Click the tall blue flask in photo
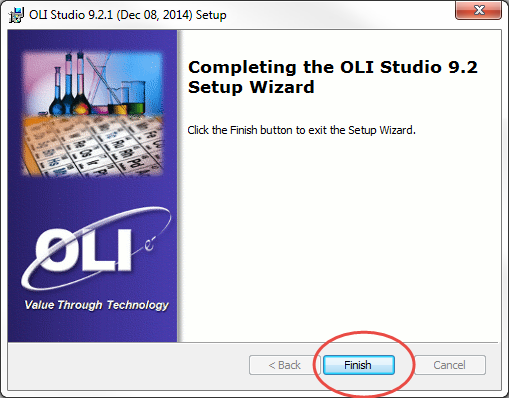The width and height of the screenshot is (509, 398). click(x=68, y=83)
